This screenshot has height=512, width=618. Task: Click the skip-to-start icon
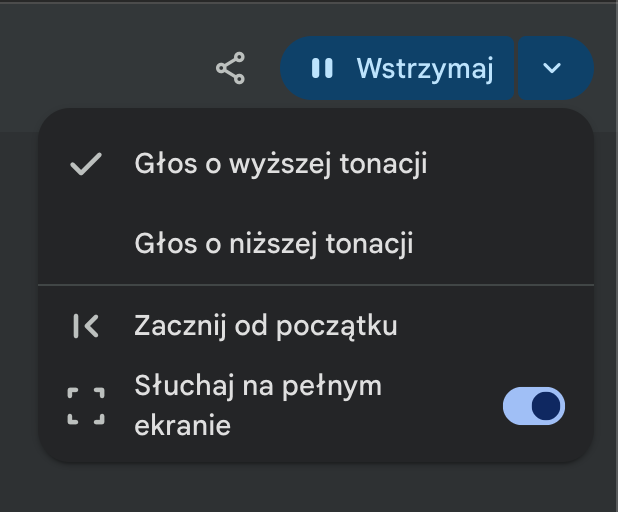(86, 326)
